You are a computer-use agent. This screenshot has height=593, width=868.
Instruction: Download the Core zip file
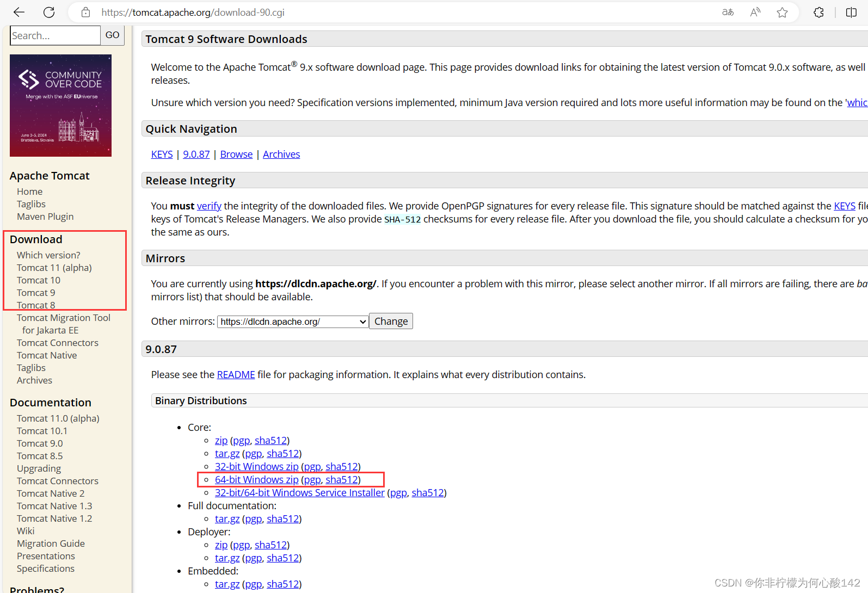click(221, 441)
